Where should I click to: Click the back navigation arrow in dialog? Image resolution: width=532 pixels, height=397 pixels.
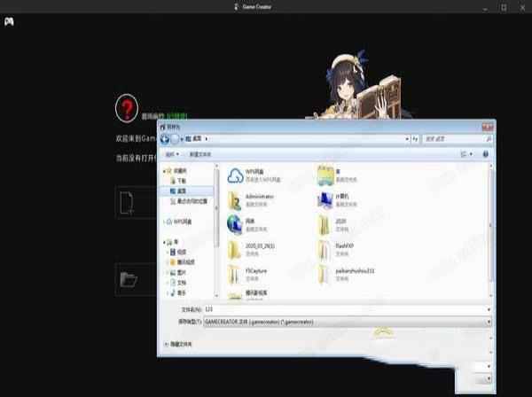tap(167, 139)
